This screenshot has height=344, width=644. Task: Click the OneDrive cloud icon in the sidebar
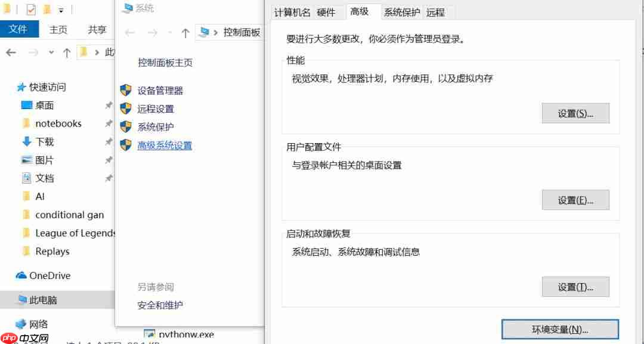(20, 275)
